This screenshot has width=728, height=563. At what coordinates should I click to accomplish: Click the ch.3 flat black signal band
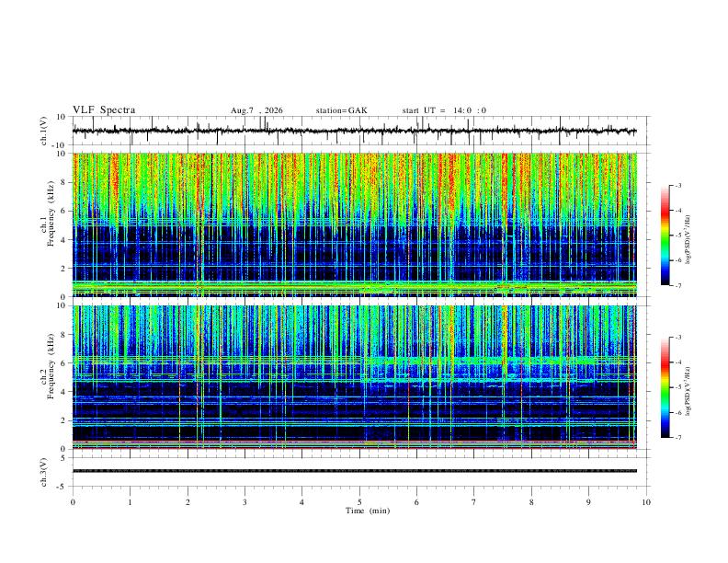pyautogui.click(x=355, y=471)
